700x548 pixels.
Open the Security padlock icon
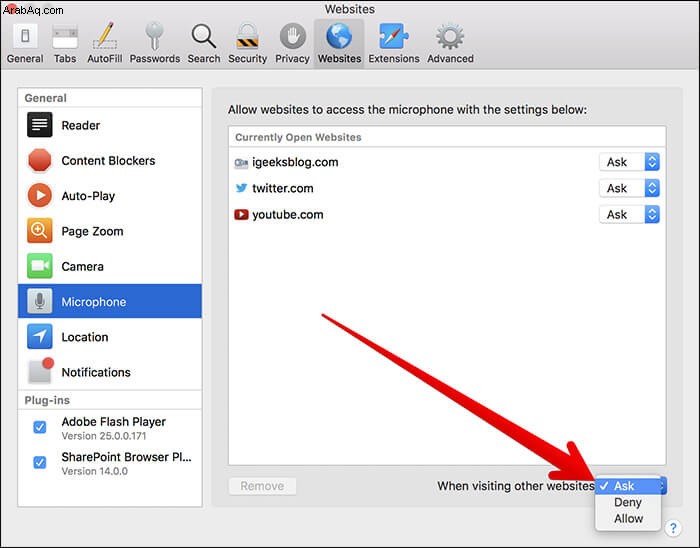(247, 36)
